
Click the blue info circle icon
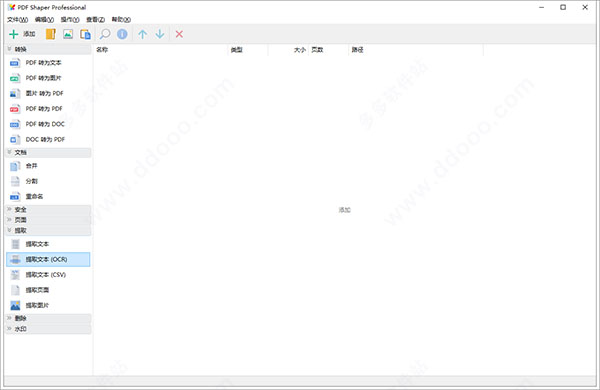point(122,34)
